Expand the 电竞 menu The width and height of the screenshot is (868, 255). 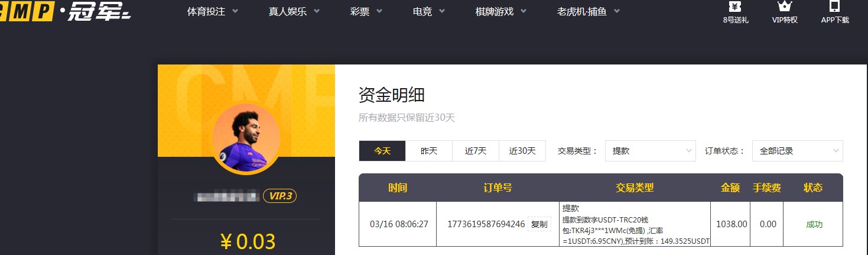(429, 11)
